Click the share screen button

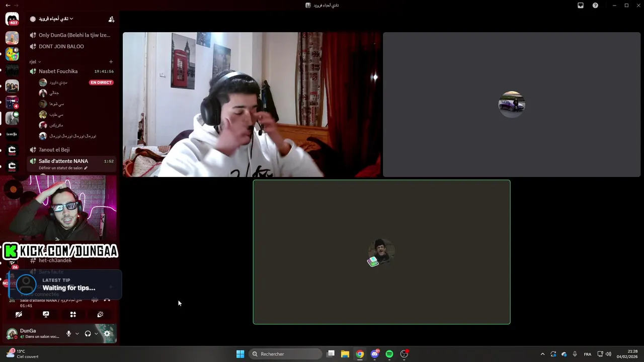click(46, 314)
